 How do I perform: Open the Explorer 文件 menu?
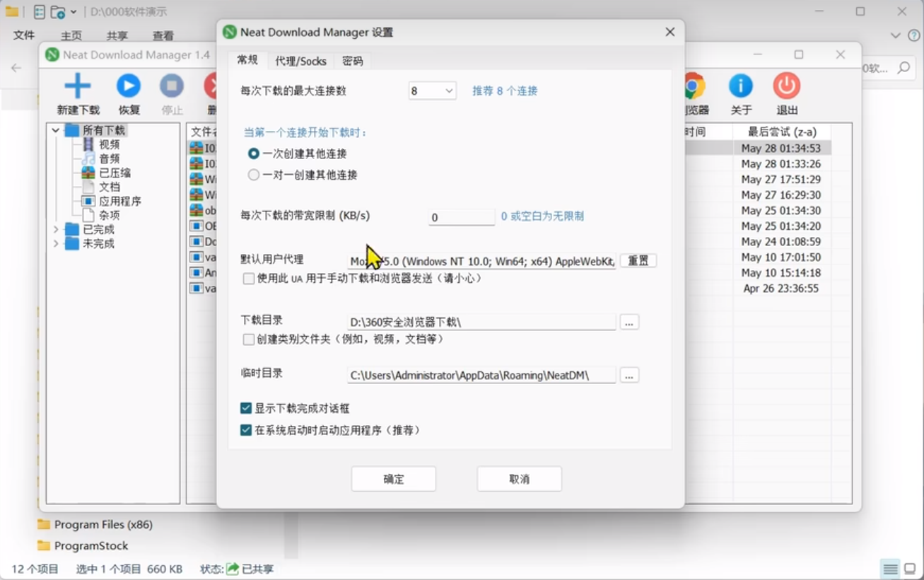(24, 35)
